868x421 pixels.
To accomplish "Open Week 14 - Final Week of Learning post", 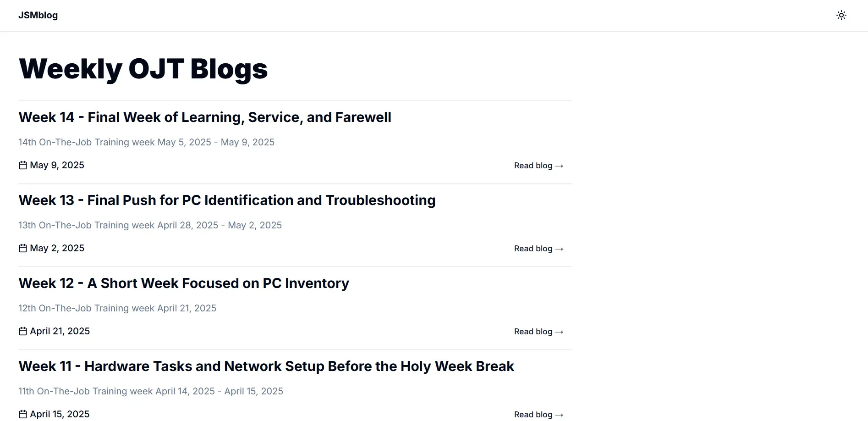I will (205, 117).
